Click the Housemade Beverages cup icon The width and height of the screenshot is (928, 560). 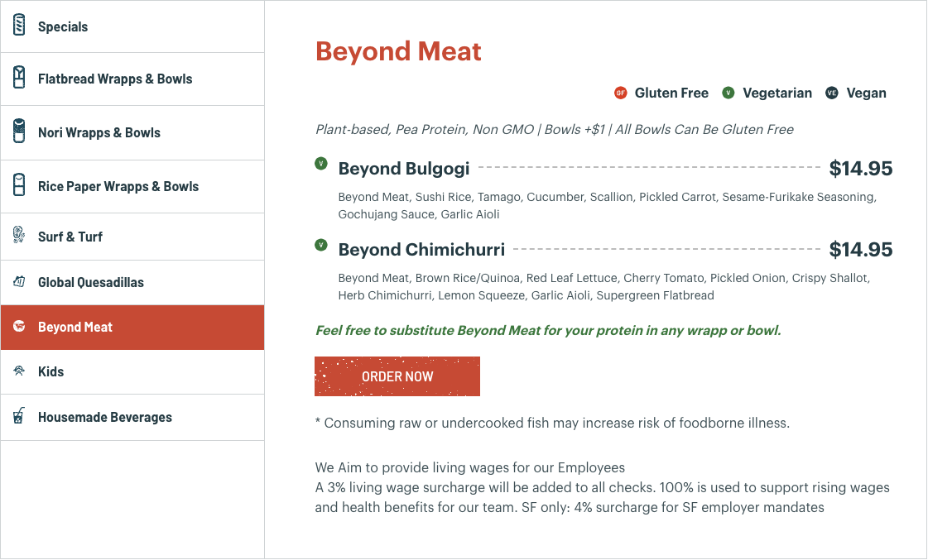(x=19, y=416)
